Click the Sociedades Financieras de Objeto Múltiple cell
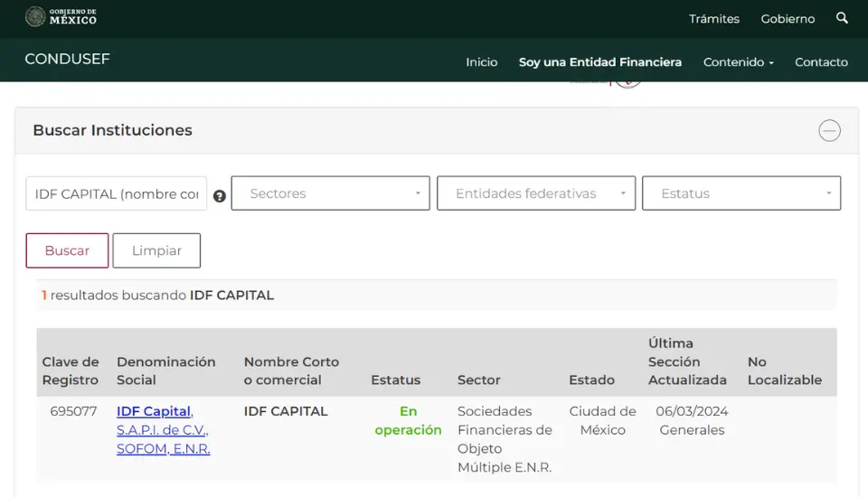 click(505, 439)
